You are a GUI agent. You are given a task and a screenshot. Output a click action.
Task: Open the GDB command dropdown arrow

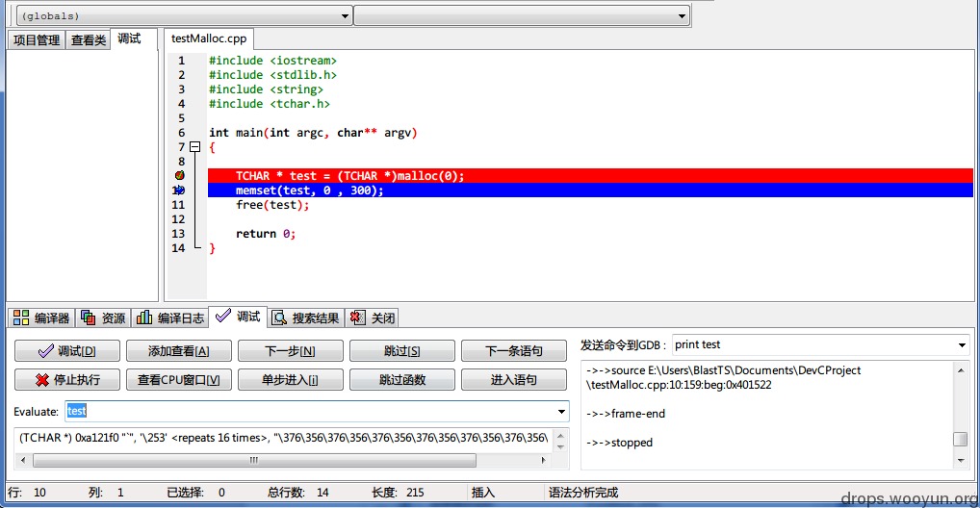click(962, 344)
